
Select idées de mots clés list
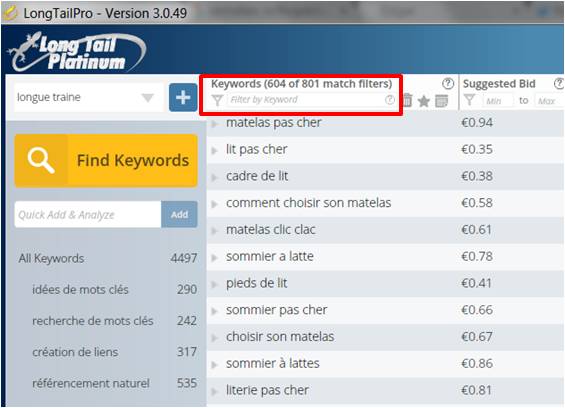coord(80,289)
